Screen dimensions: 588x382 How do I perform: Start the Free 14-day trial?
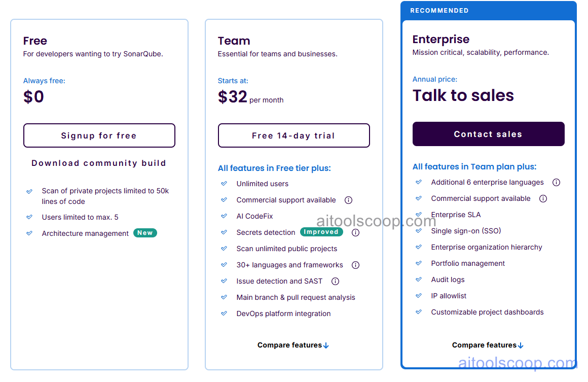coord(293,135)
